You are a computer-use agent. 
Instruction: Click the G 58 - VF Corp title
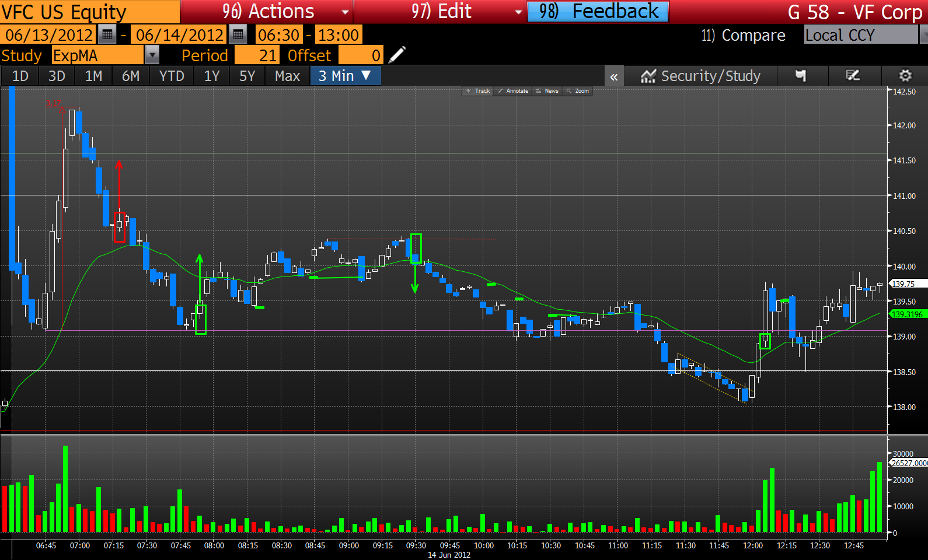pyautogui.click(x=854, y=12)
